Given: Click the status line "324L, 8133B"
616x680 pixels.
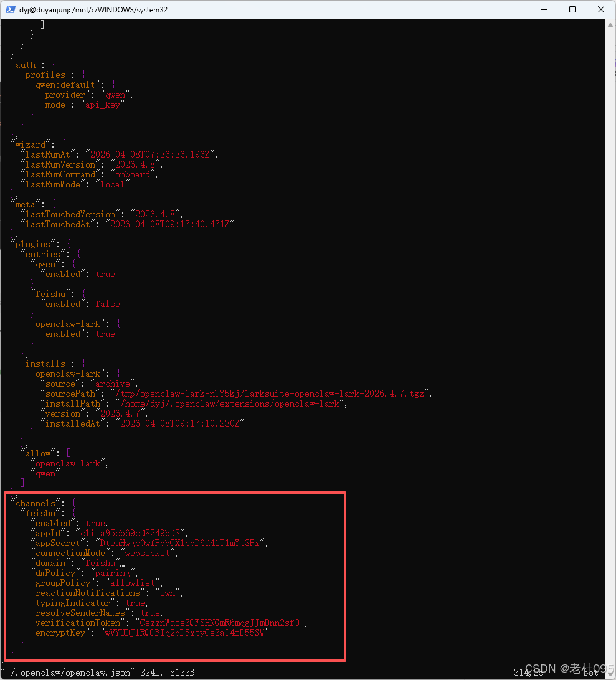Looking at the screenshot, I should coord(167,673).
